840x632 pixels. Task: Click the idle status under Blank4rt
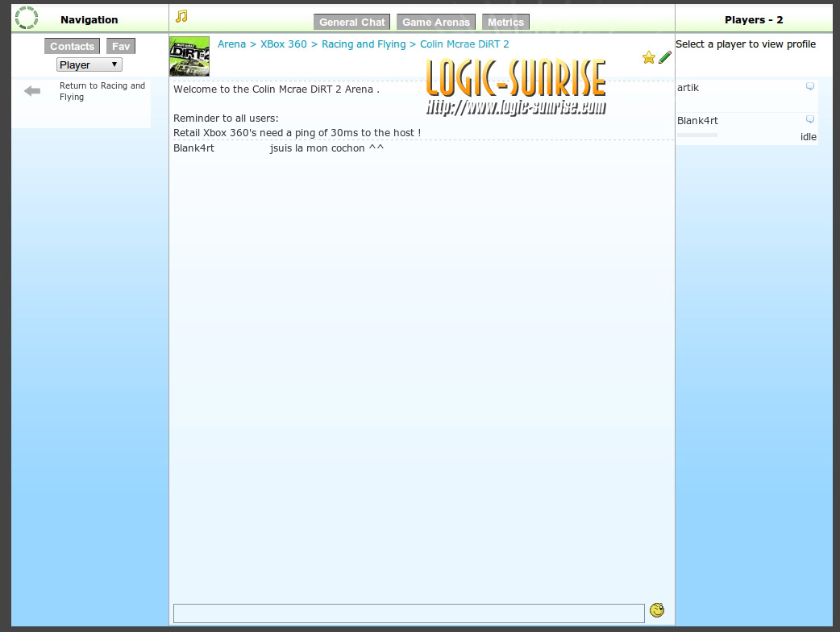(809, 136)
